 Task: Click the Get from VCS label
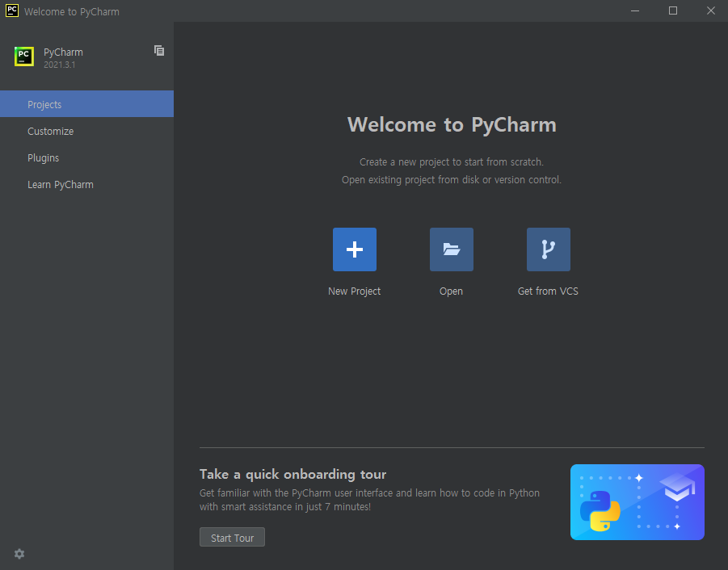click(548, 291)
